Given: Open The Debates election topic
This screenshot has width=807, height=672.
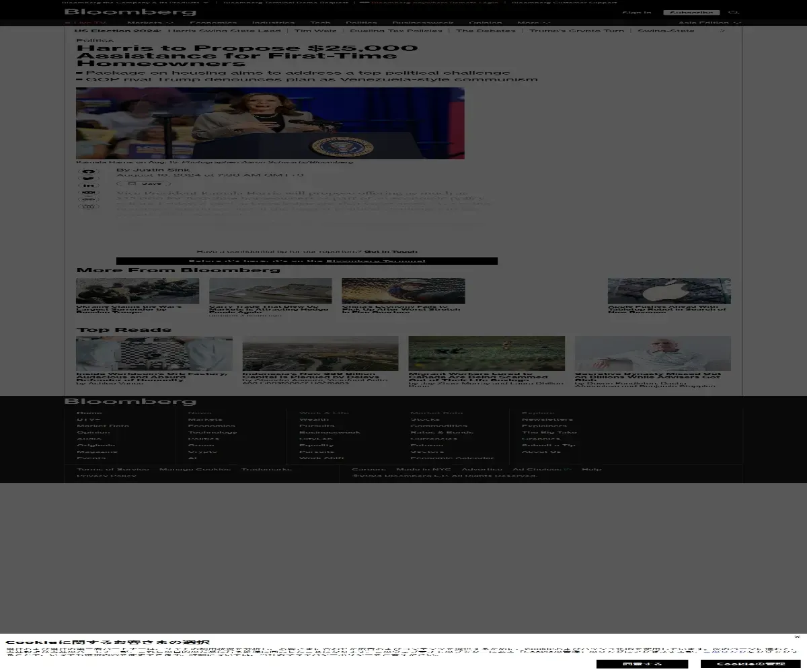Looking at the screenshot, I should [x=486, y=31].
